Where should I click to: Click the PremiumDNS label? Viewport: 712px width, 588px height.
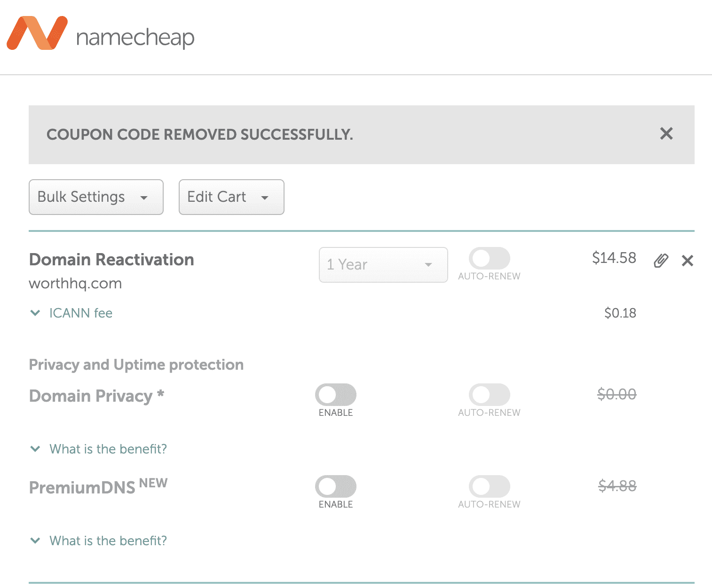(x=82, y=488)
